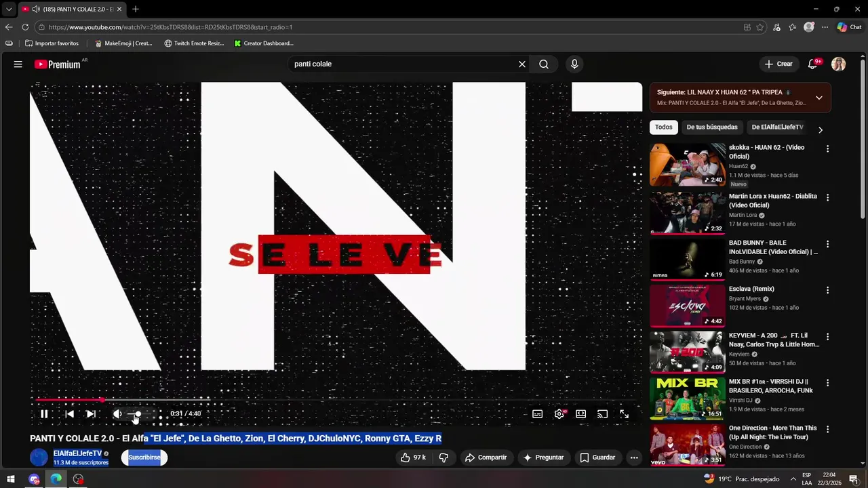Screen dimensions: 868x488
Task: Open a new browser tab
Action: (x=136, y=9)
